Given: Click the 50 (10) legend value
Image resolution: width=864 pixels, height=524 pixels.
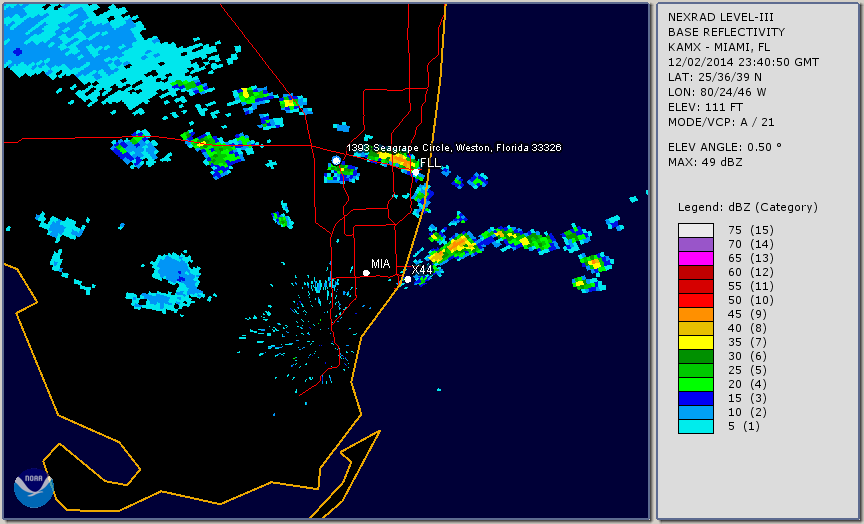Looking at the screenshot, I should tap(750, 300).
